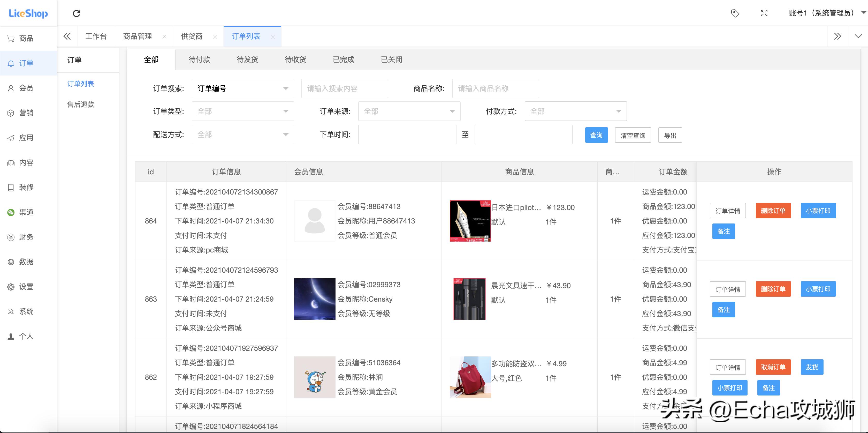Switch to the 待付款 tab
868x433 pixels.
point(200,59)
